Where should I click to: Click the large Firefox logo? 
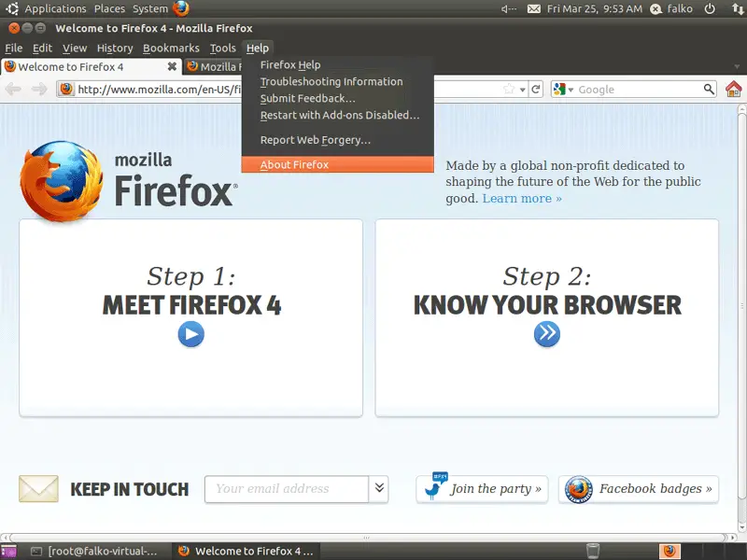61,181
